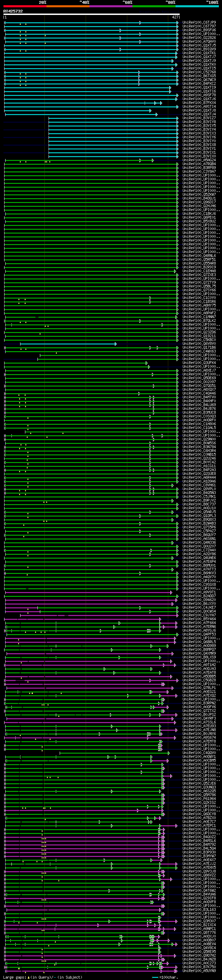Open hit UniRef100_C6TJP9
This screenshot has height=980, width=222.
point(199,23)
